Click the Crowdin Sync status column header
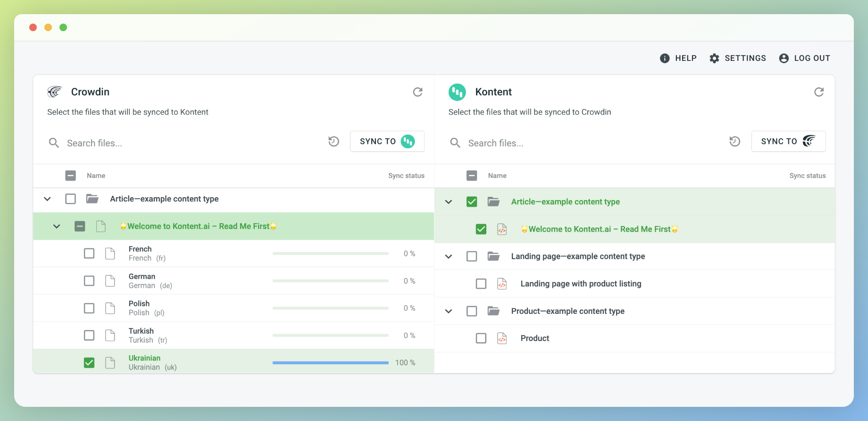 406,176
